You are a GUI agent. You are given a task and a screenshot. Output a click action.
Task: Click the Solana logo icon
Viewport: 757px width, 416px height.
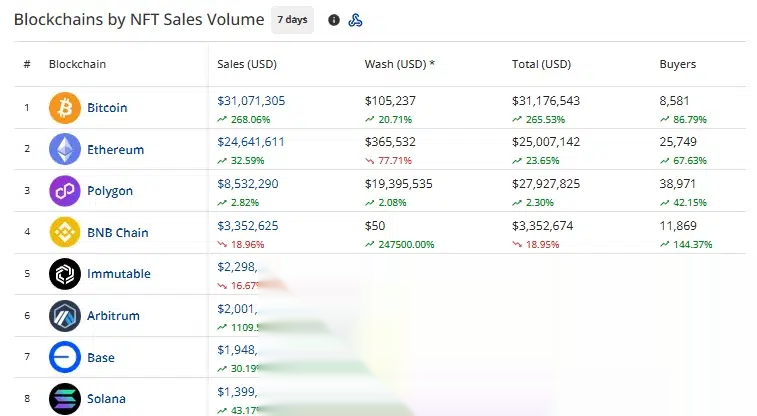tap(65, 399)
